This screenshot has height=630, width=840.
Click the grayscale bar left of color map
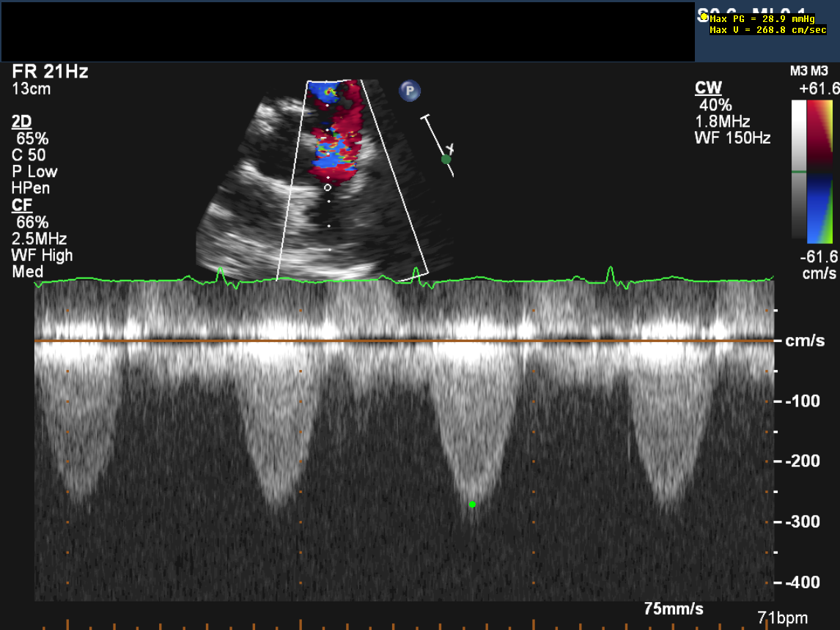point(798,170)
